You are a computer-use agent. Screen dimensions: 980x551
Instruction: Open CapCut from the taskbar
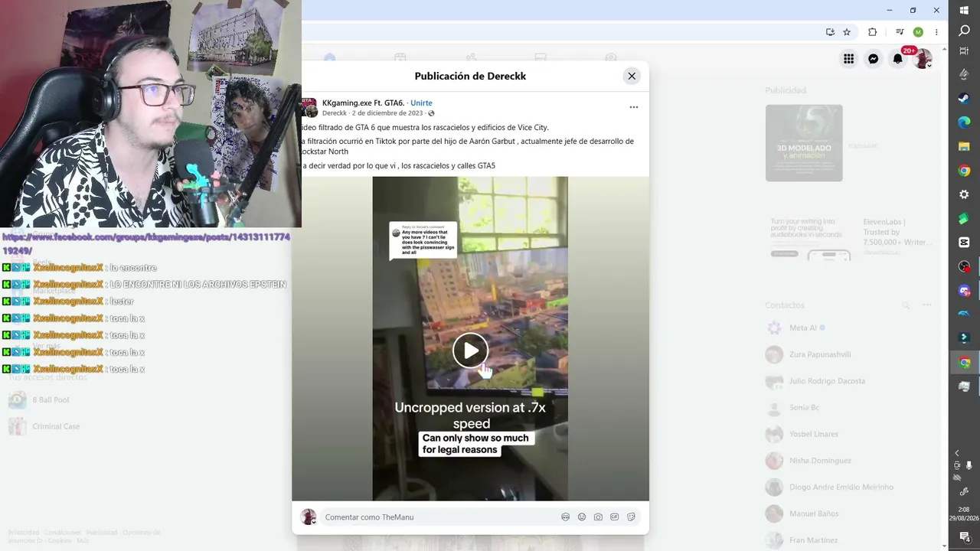point(964,242)
